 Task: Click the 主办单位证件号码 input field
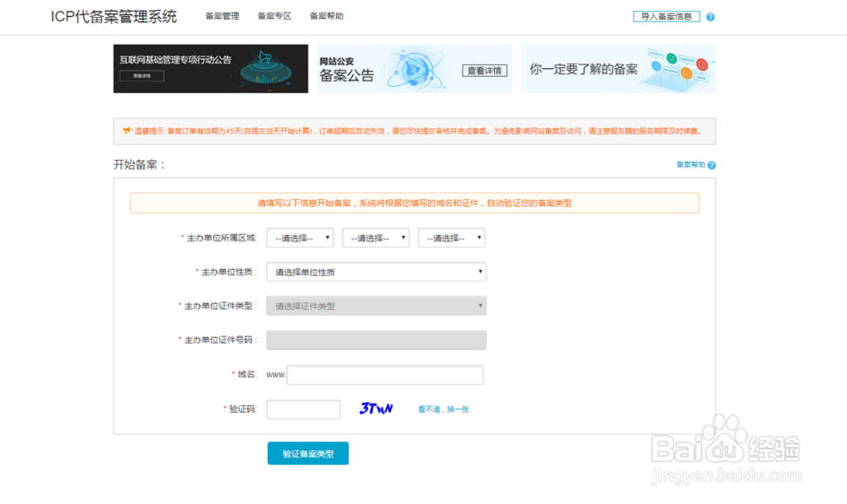(376, 340)
